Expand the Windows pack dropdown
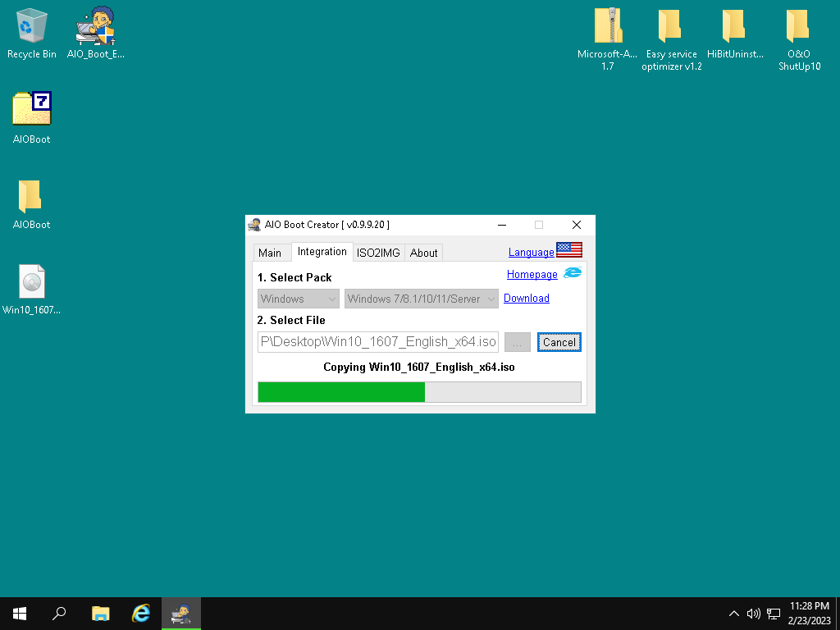Image resolution: width=840 pixels, height=630 pixels. click(x=299, y=299)
